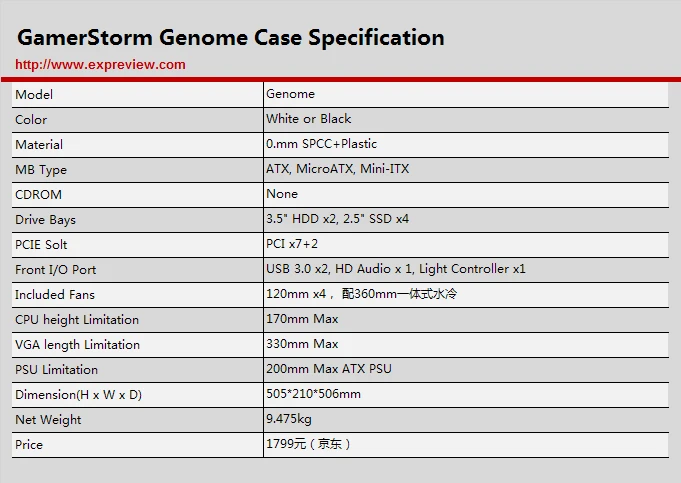Screen dimensions: 681x483
Task: Click the Genome model value
Action: point(290,94)
